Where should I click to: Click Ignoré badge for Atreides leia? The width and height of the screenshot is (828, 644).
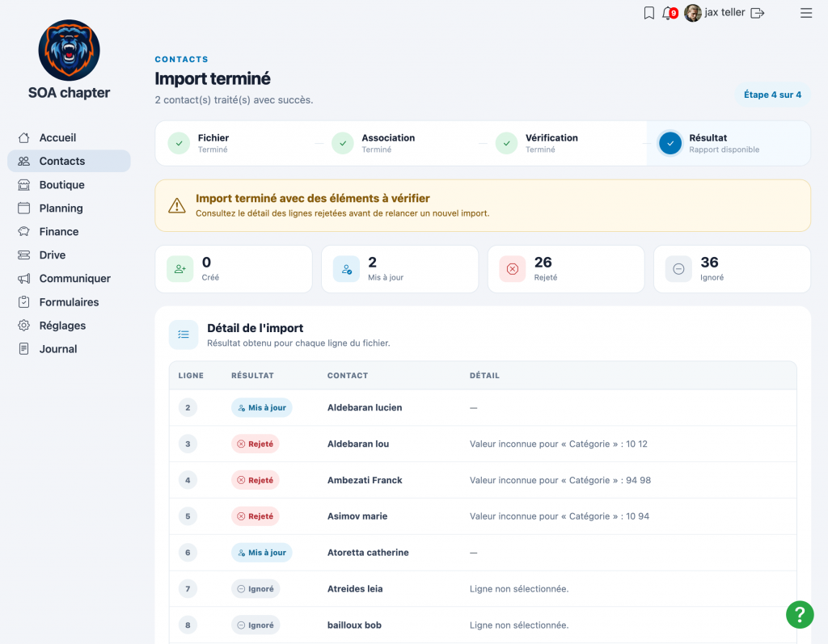click(256, 588)
